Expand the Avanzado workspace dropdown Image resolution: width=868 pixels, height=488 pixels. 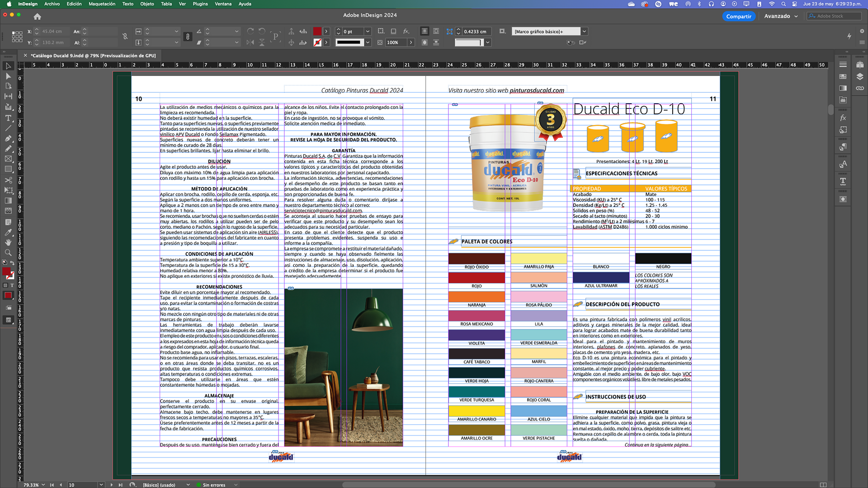pyautogui.click(x=796, y=16)
